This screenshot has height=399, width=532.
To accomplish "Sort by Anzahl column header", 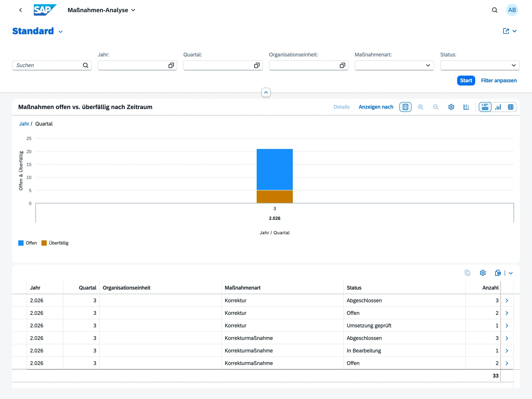I will pyautogui.click(x=483, y=288).
